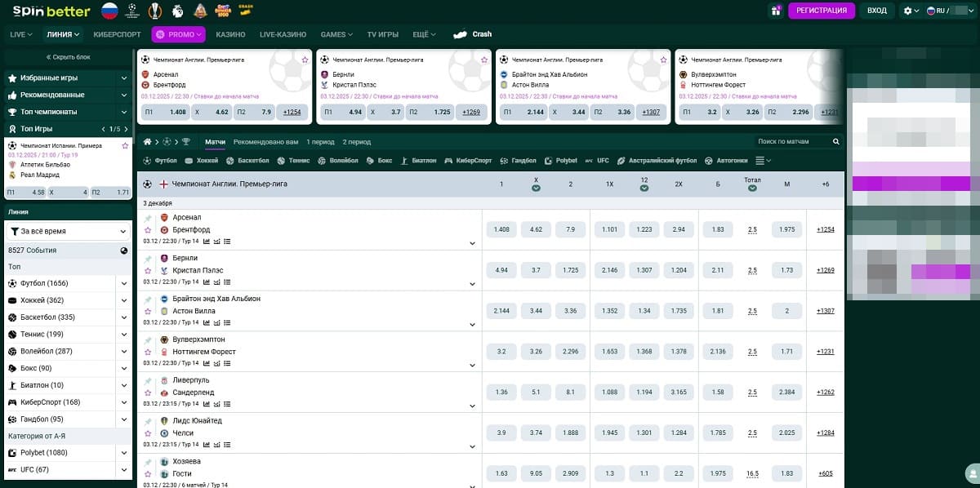Star the Арсенал featured card at top
The image size is (980, 488).
click(305, 60)
